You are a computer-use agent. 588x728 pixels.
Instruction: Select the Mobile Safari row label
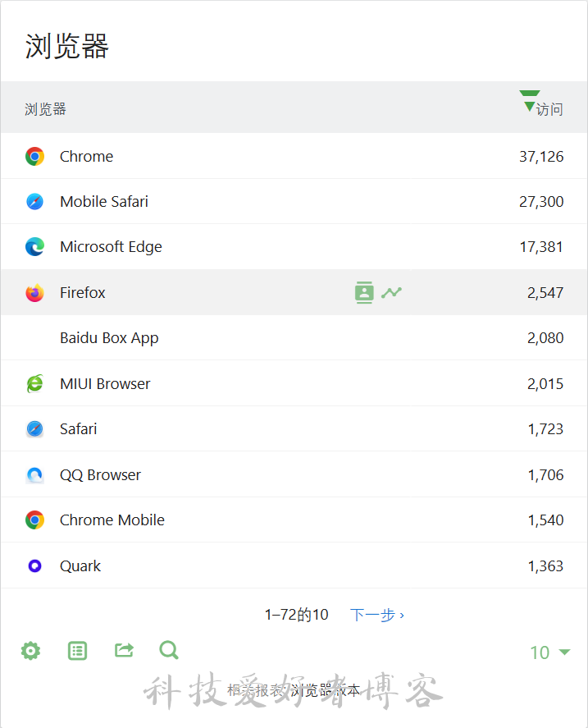(104, 202)
